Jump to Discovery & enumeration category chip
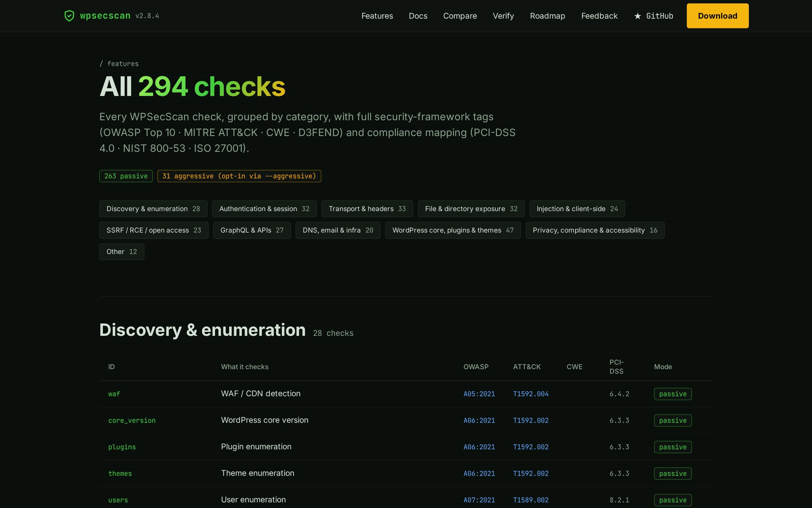 pyautogui.click(x=153, y=209)
